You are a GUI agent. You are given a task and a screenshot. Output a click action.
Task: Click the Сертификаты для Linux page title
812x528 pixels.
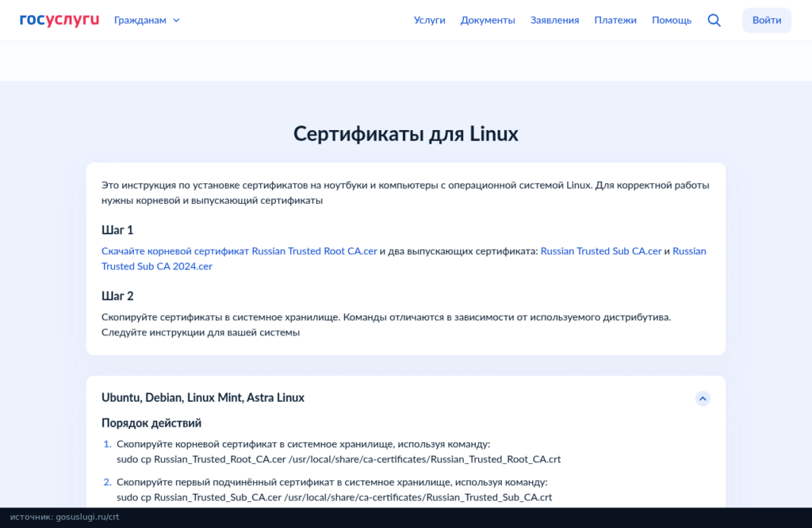406,133
